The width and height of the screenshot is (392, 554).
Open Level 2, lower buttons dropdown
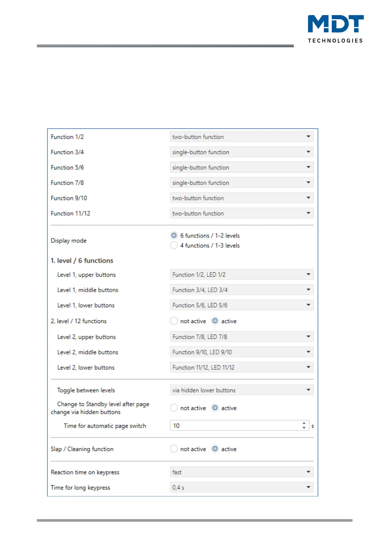click(242, 367)
